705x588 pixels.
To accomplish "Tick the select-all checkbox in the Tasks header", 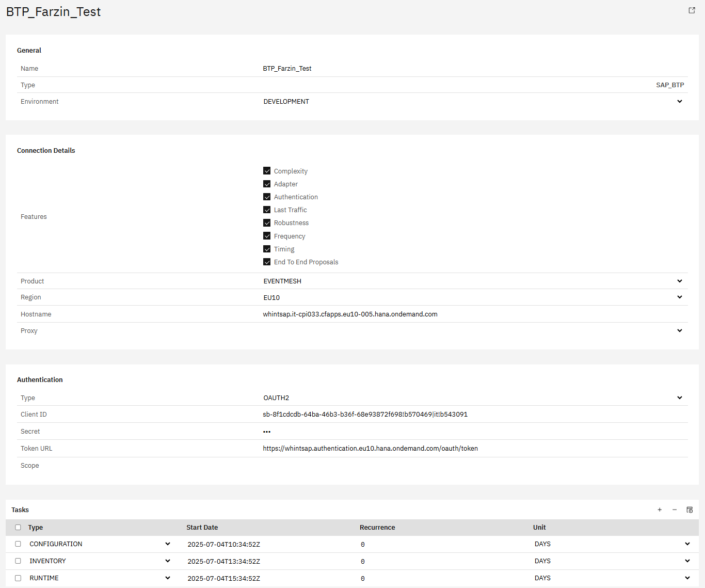I will 18,527.
